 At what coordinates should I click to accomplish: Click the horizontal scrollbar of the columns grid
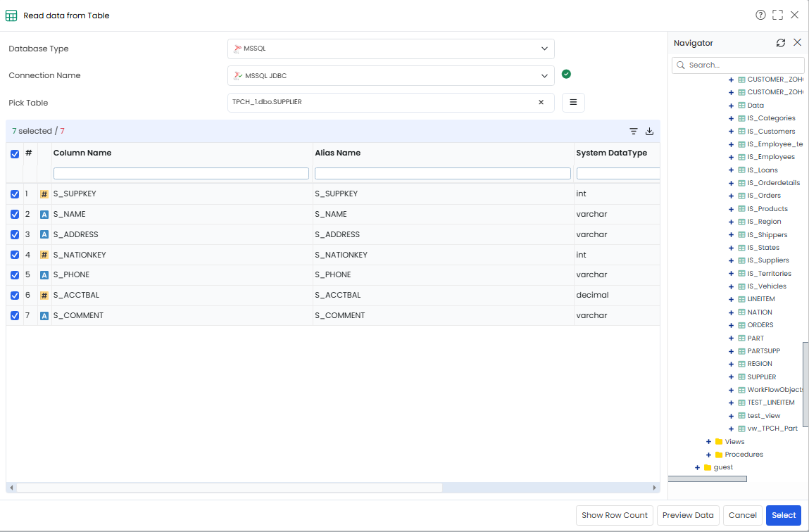(229, 487)
